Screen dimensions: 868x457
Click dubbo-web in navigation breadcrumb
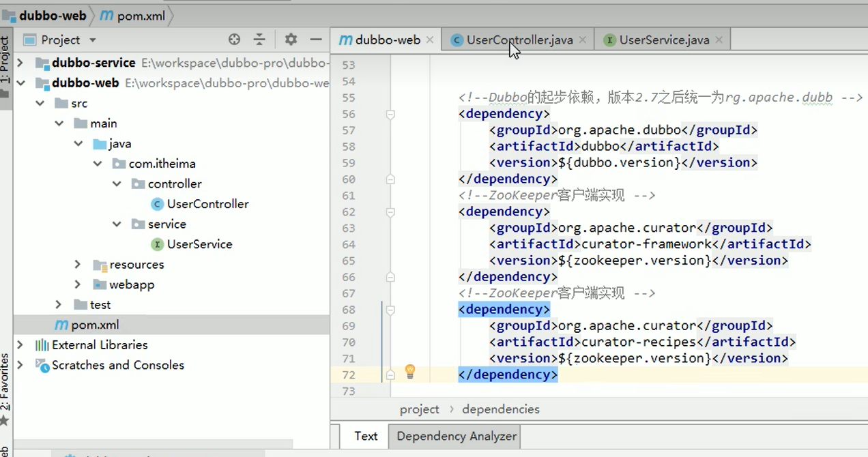pos(53,16)
